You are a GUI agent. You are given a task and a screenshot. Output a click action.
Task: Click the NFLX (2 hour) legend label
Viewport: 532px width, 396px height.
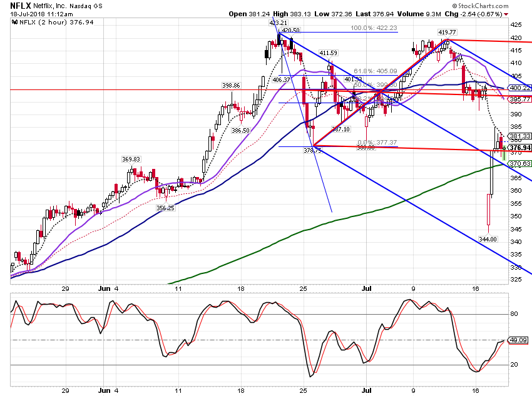56,23
